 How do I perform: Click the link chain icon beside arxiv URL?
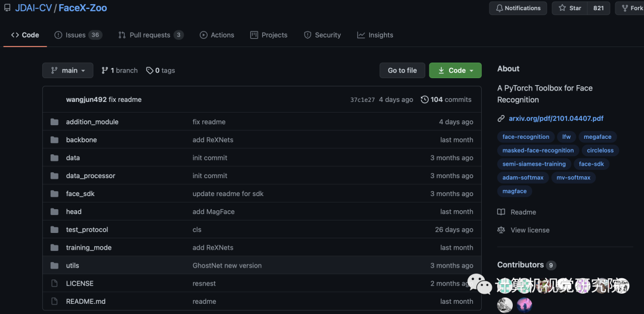point(501,119)
